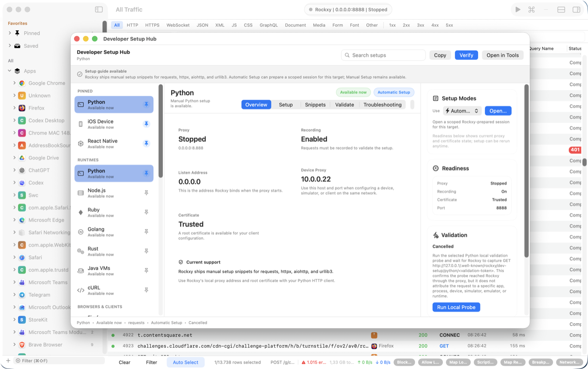Unpin Python in Runtimes section
The image size is (588, 369).
click(x=146, y=173)
